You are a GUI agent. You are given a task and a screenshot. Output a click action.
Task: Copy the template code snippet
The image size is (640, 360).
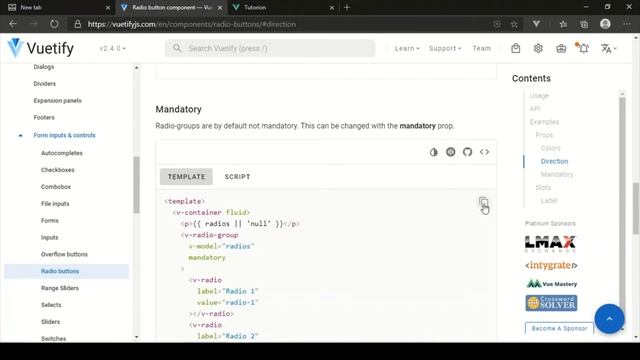pyautogui.click(x=483, y=202)
